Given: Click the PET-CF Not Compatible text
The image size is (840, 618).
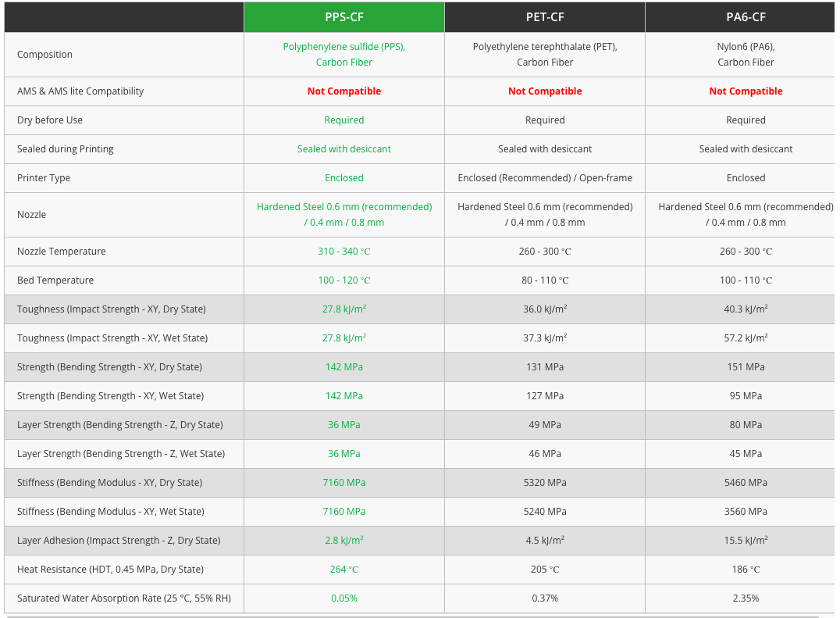Looking at the screenshot, I should (x=545, y=91).
